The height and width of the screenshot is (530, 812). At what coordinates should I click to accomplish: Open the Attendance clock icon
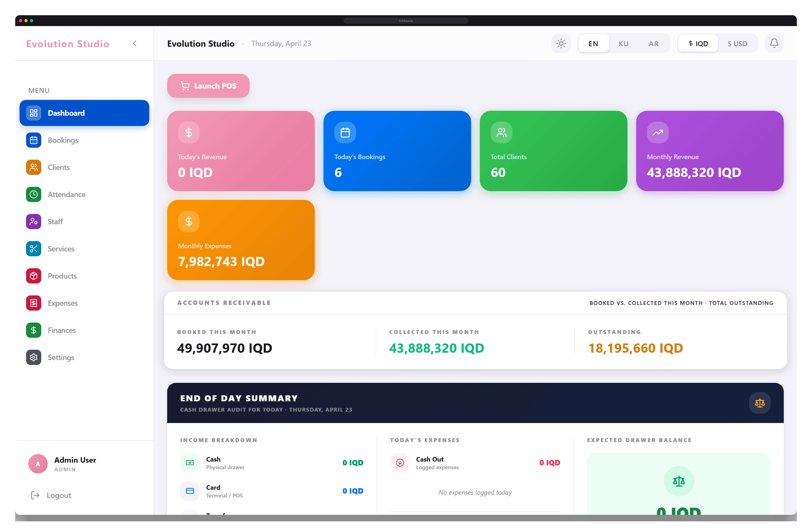[x=33, y=194]
